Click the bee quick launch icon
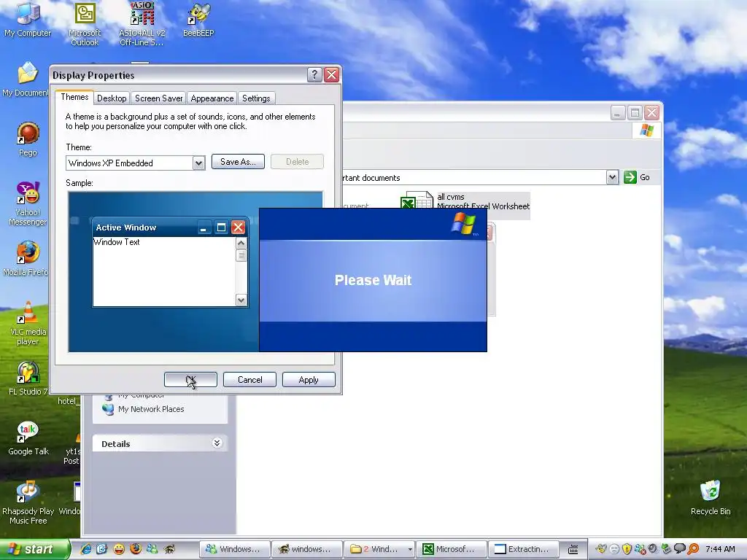 169,548
